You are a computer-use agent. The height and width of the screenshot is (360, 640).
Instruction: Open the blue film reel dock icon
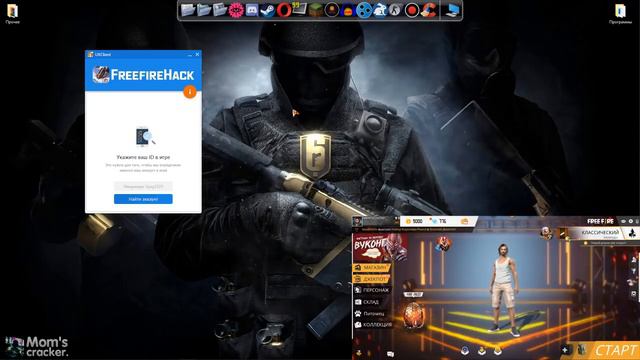point(363,10)
